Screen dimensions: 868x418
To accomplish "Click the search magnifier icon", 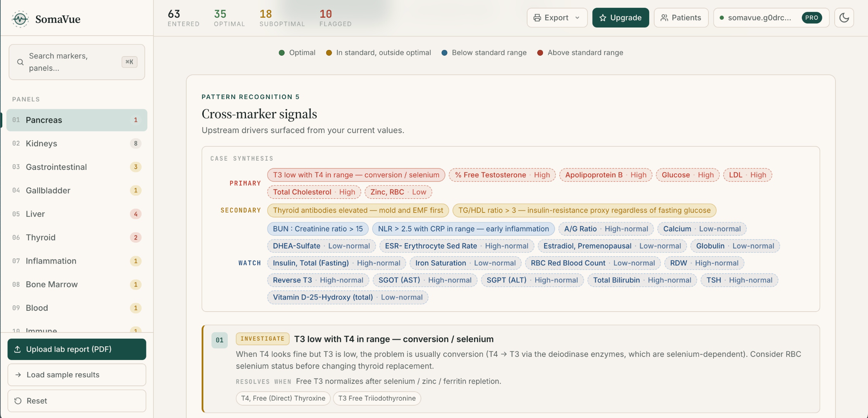I will [x=20, y=62].
